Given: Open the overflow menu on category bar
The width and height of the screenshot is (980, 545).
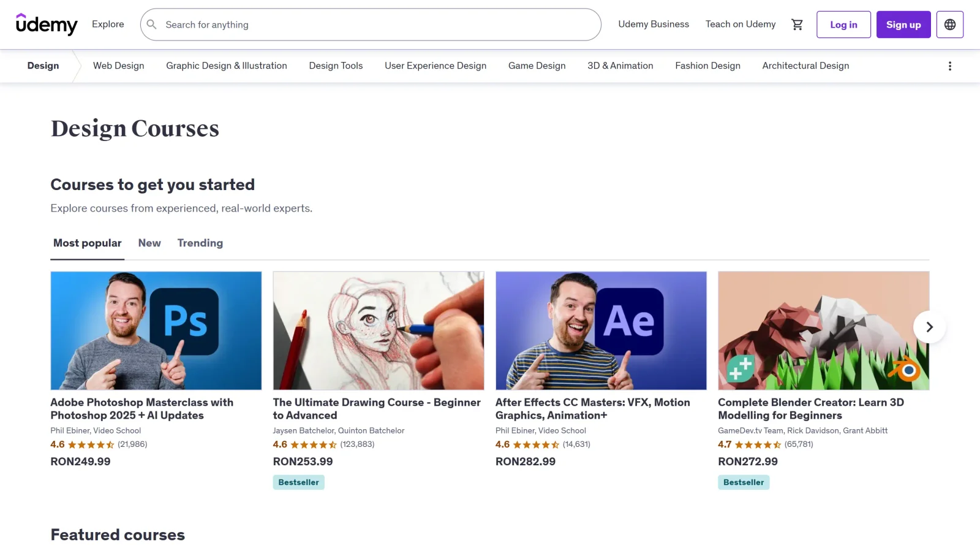Looking at the screenshot, I should [950, 66].
